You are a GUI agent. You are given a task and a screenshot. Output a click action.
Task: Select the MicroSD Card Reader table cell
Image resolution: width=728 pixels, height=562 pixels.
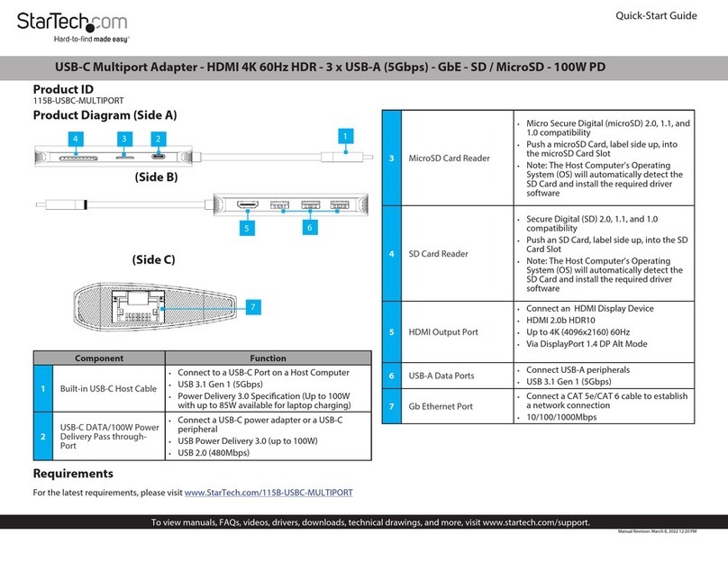tap(449, 159)
